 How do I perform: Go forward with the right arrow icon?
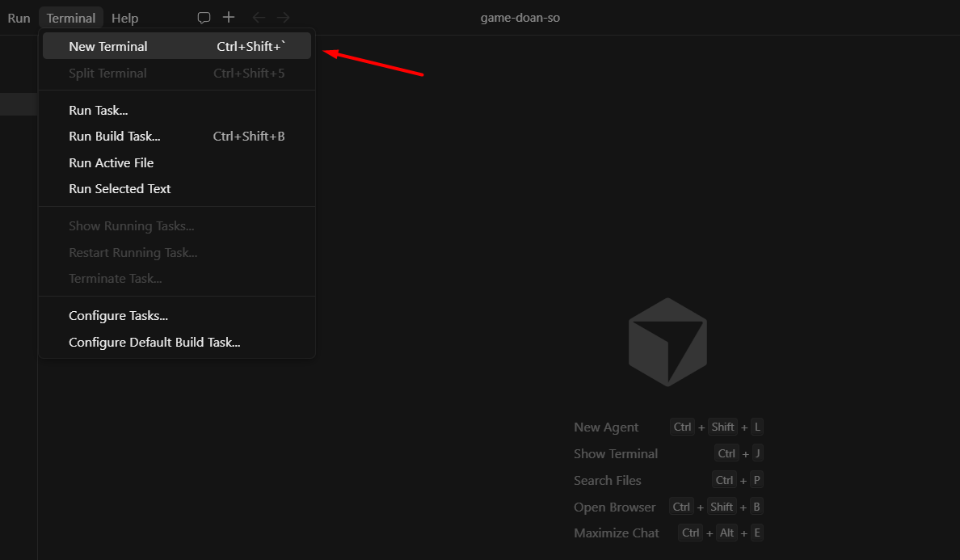pyautogui.click(x=283, y=18)
